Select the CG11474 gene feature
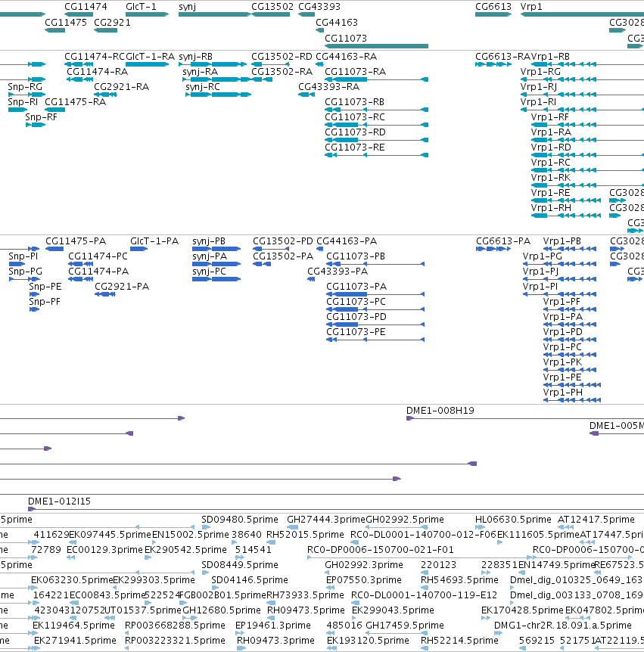The width and height of the screenshot is (644, 652). 79,14
